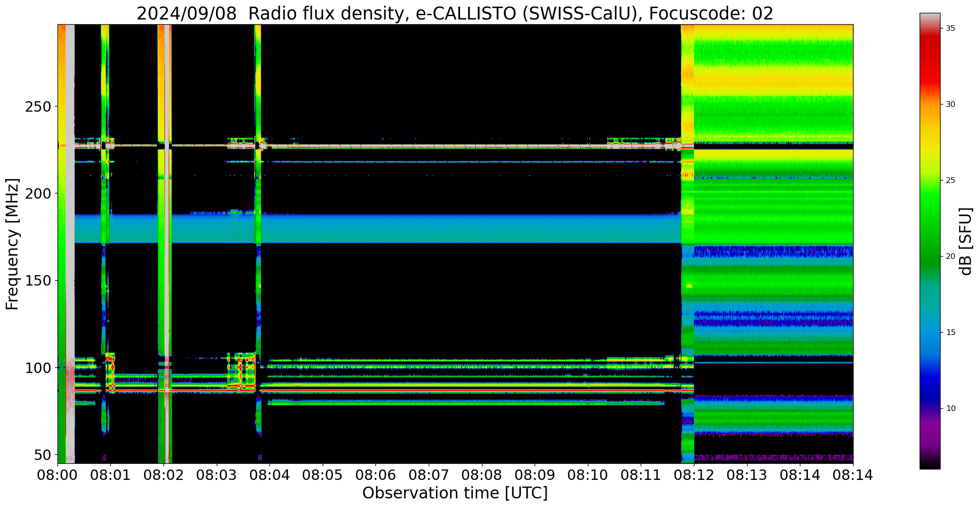Click the 08:06 time tick label
The height and width of the screenshot is (507, 980).
click(376, 475)
